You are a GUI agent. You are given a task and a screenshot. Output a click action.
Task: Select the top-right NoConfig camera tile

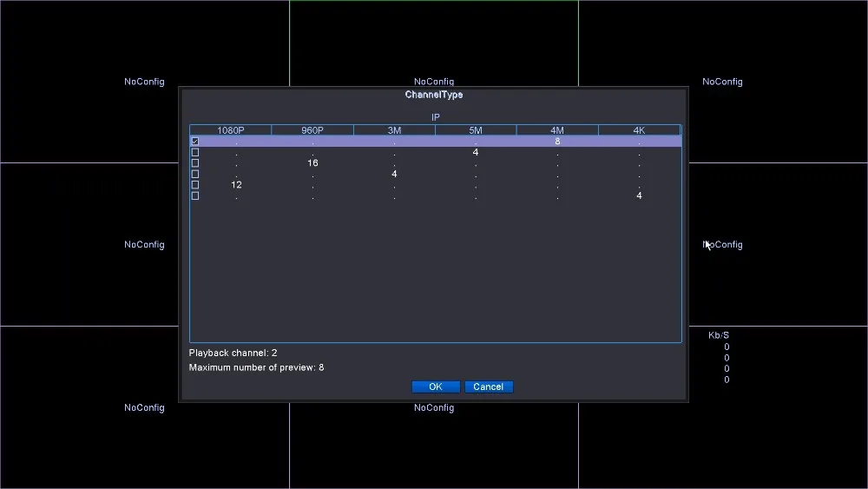tap(722, 82)
